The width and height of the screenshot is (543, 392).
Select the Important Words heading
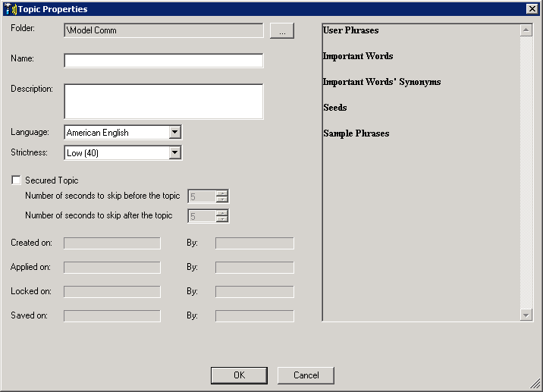358,56
